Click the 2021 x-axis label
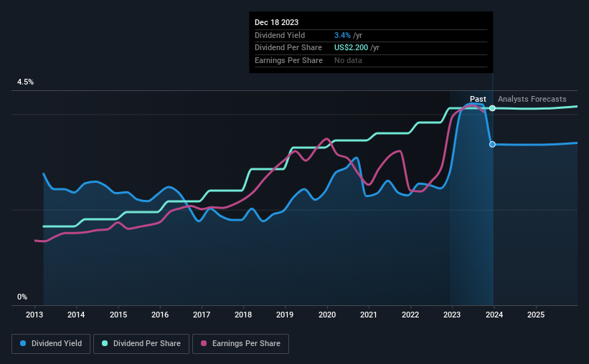This screenshot has width=589, height=364. 369,315
